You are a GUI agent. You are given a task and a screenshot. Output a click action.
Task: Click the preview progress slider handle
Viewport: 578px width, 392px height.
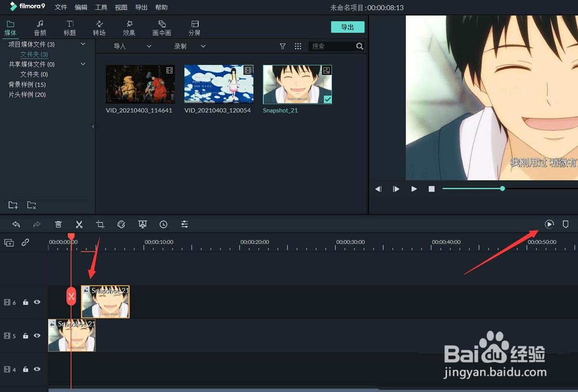(502, 188)
